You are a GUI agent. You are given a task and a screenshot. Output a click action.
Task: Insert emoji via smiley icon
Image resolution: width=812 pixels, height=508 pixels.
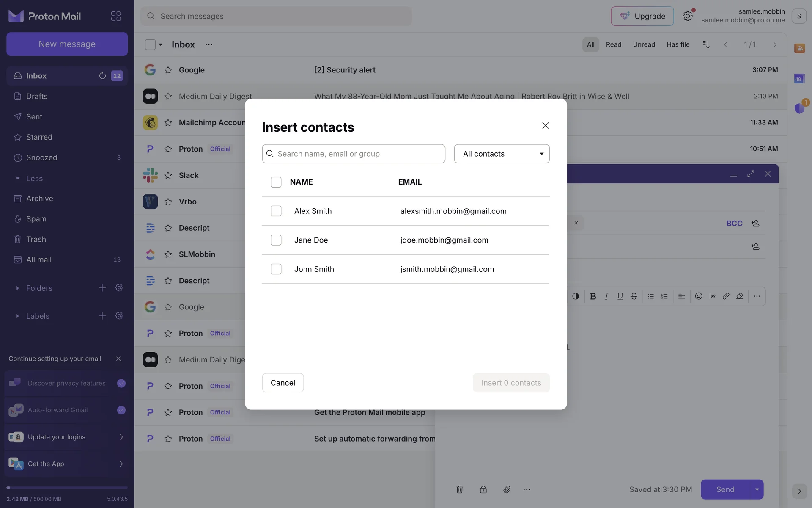point(699,296)
